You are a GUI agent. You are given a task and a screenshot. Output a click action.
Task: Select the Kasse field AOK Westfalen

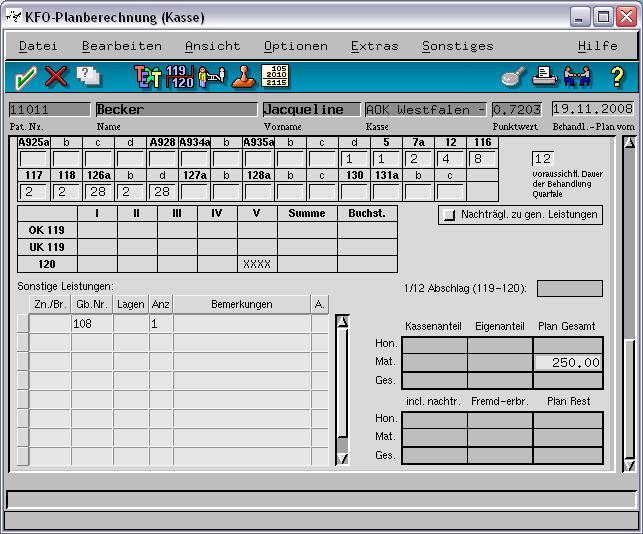[425, 110]
